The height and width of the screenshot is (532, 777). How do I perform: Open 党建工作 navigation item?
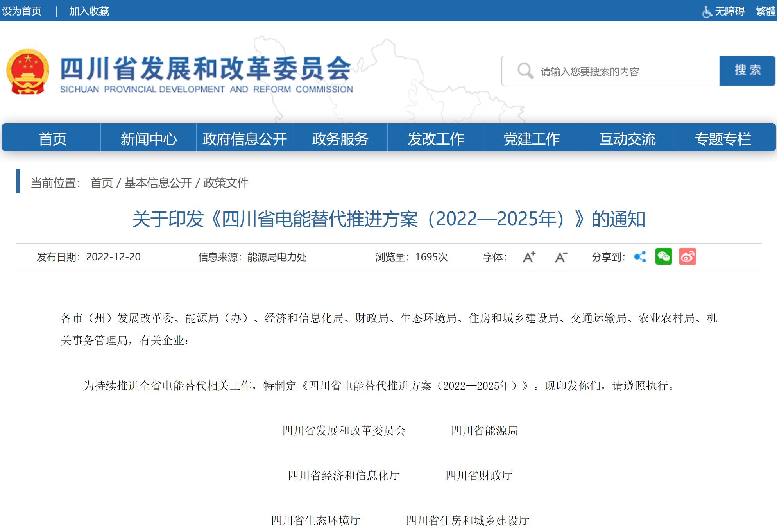click(532, 139)
